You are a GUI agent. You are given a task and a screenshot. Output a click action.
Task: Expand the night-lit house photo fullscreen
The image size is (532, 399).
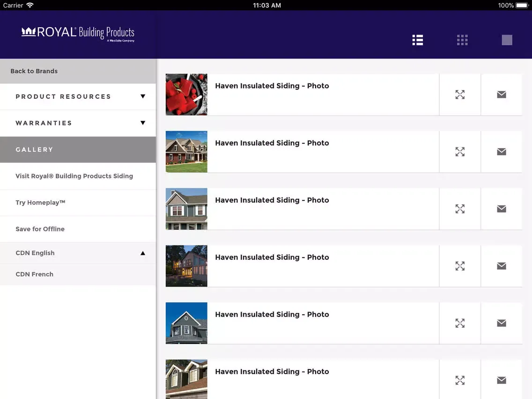[x=460, y=266]
